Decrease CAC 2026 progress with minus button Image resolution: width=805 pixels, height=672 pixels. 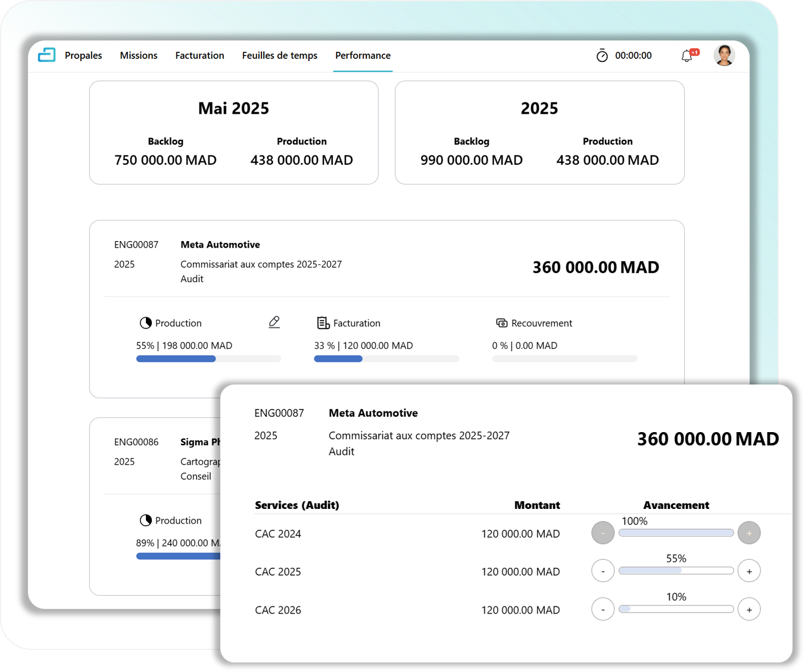tap(603, 610)
